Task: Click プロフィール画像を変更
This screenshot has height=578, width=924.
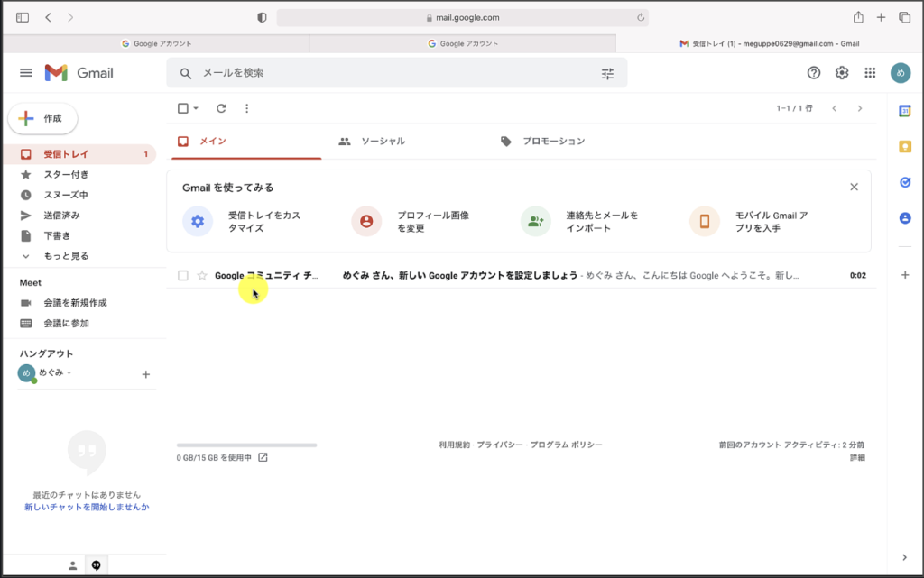Action: point(411,222)
